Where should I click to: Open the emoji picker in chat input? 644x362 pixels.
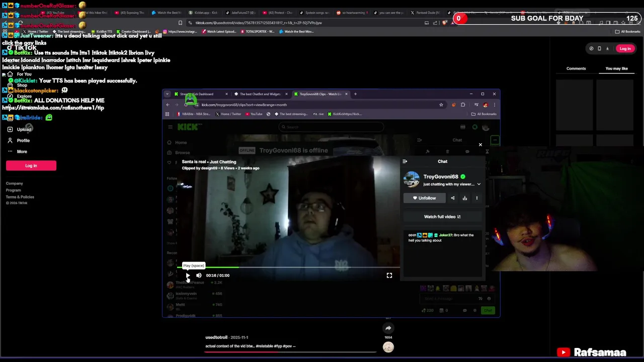click(x=489, y=299)
